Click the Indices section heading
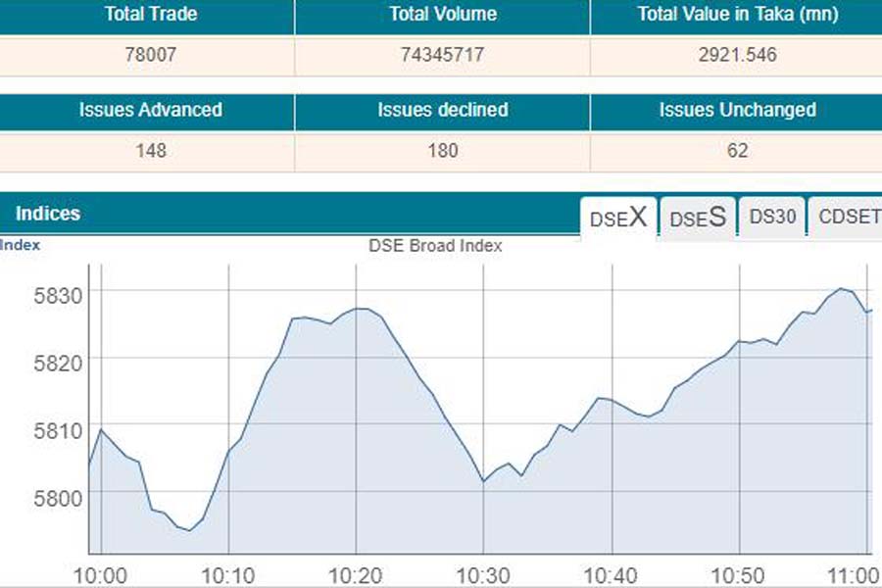Image resolution: width=882 pixels, height=588 pixels. [48, 213]
